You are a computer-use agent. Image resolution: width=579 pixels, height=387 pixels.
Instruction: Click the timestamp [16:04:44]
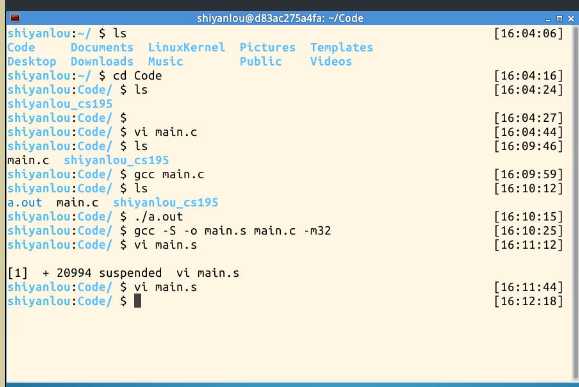[x=528, y=132]
